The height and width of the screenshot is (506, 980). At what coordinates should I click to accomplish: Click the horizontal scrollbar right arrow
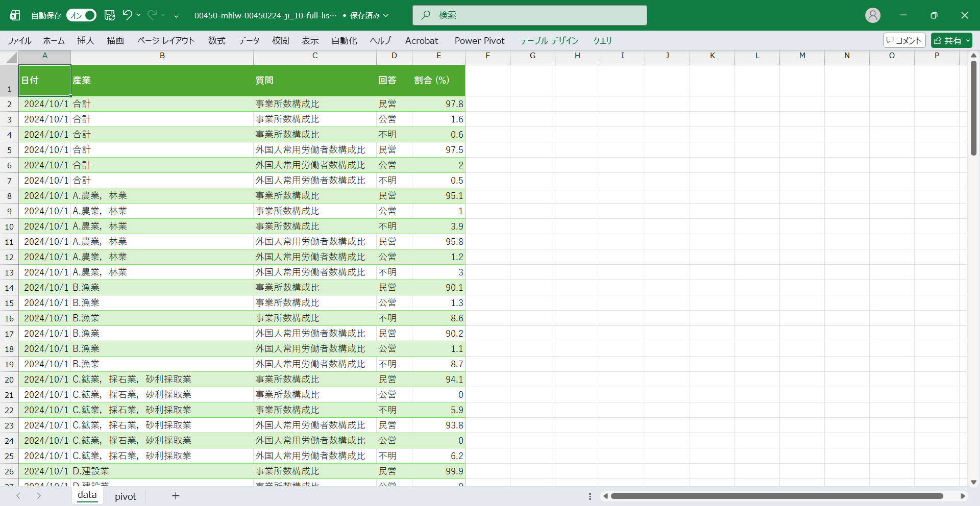pyautogui.click(x=963, y=496)
